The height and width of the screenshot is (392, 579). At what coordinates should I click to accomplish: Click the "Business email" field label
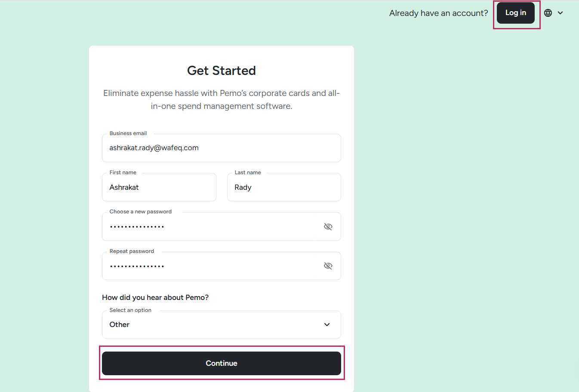coord(128,133)
